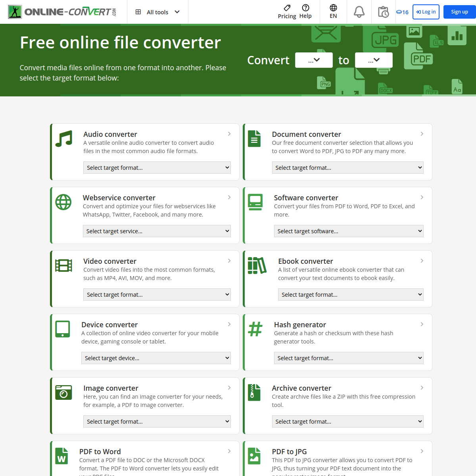Expand the PDF to Word card chevron
The width and height of the screenshot is (476, 476).
(x=229, y=451)
